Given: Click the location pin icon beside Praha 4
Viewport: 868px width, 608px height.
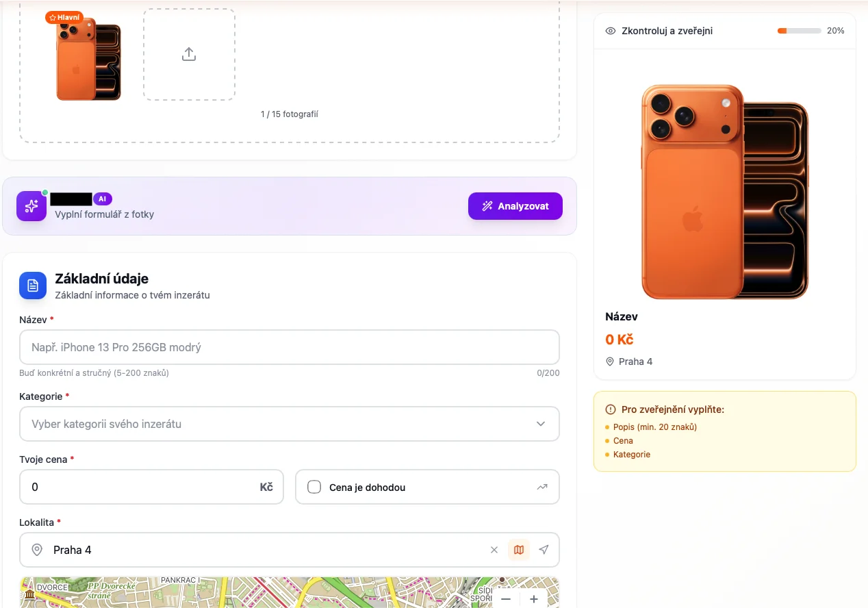Looking at the screenshot, I should tap(609, 362).
